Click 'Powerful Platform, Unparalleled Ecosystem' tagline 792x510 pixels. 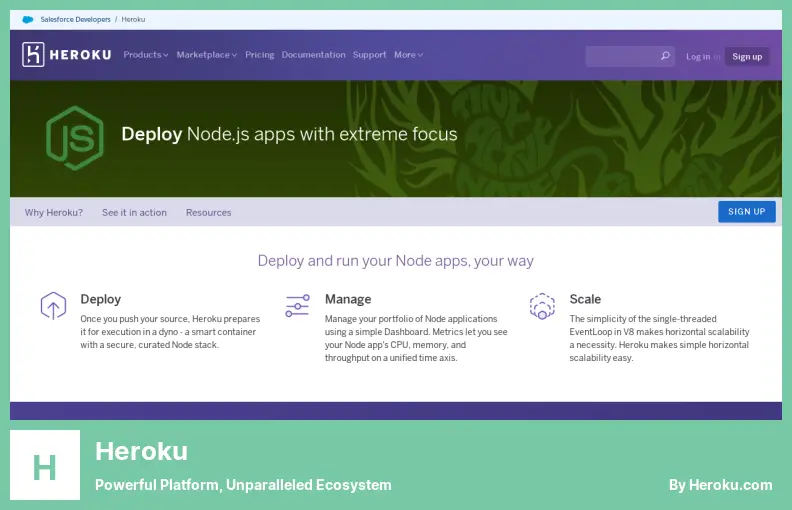[243, 485]
